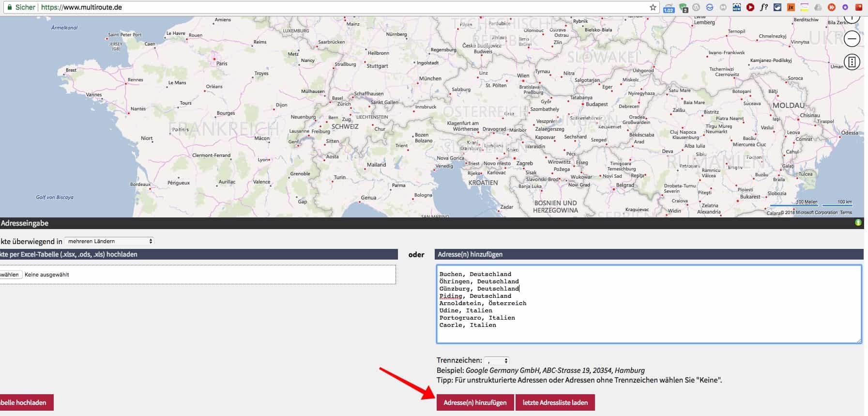Click the 'Tabelle hochladen' button
The image size is (868, 416).
point(25,402)
